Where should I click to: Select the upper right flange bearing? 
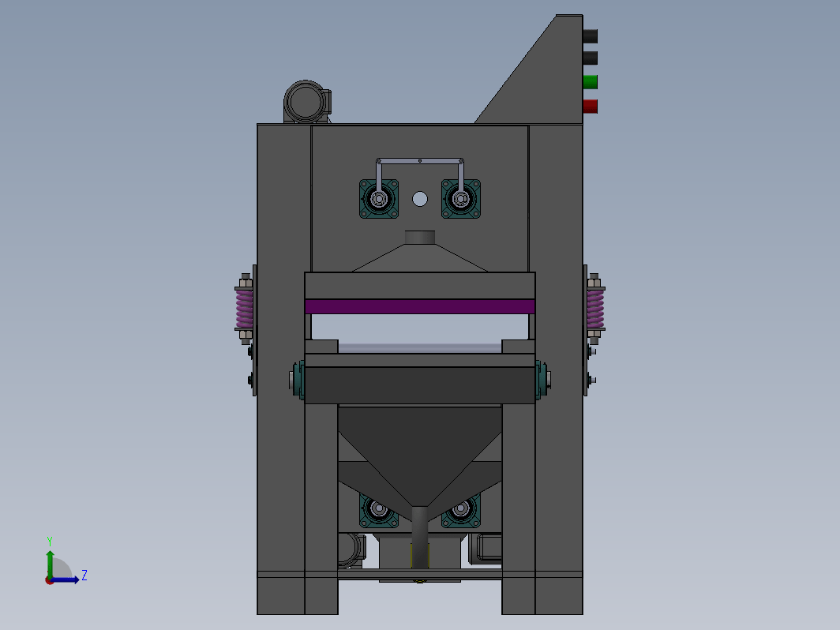point(461,199)
